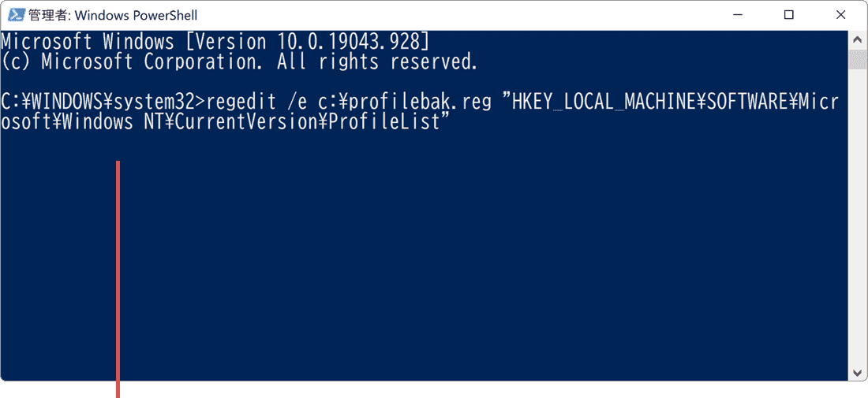
Task: Close the PowerShell window
Action: (x=841, y=15)
